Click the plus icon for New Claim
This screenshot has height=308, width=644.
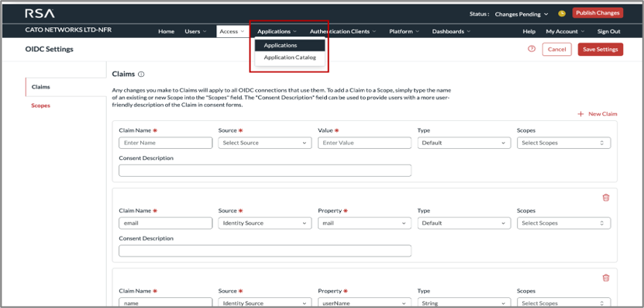tap(580, 114)
